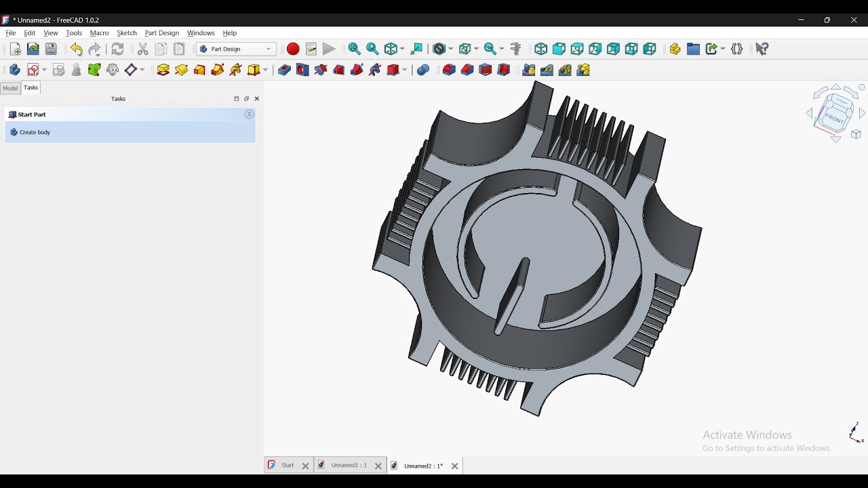Copy the selection
Viewport: 868px width, 488px height.
click(161, 49)
